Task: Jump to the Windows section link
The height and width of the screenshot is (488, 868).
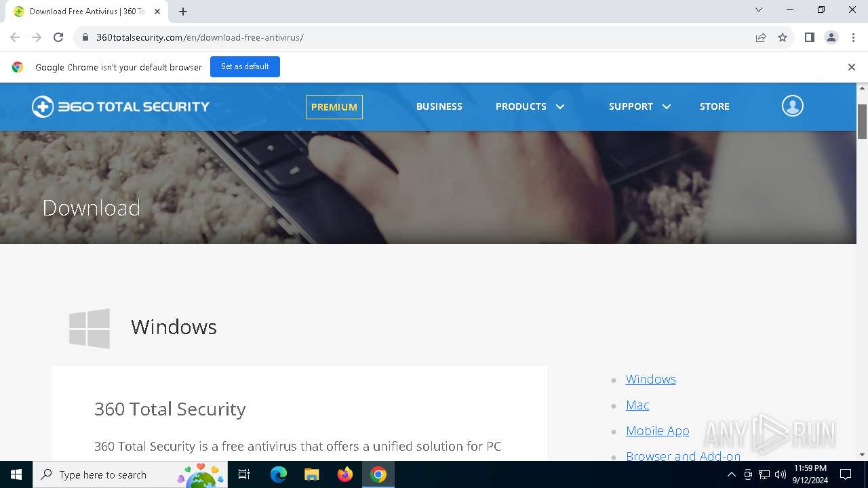Action: coord(651,379)
